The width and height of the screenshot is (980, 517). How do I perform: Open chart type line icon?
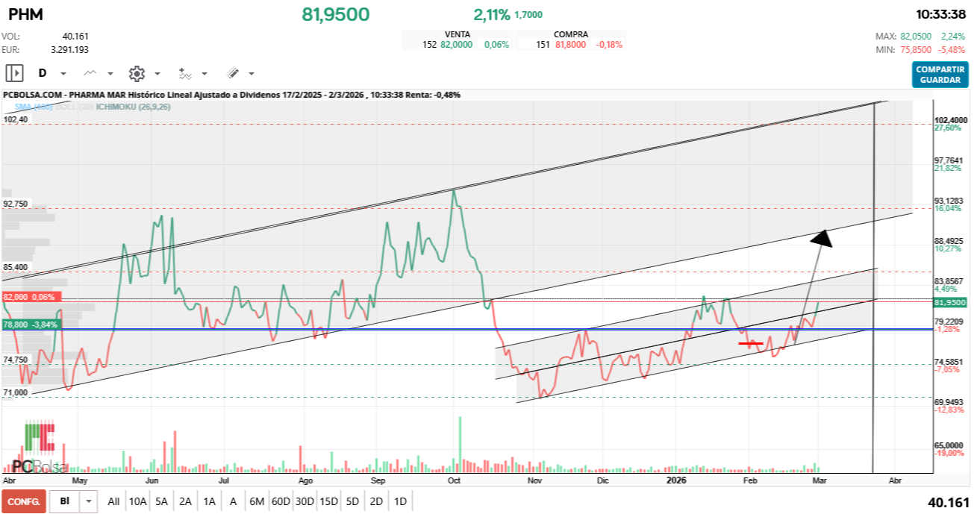90,73
